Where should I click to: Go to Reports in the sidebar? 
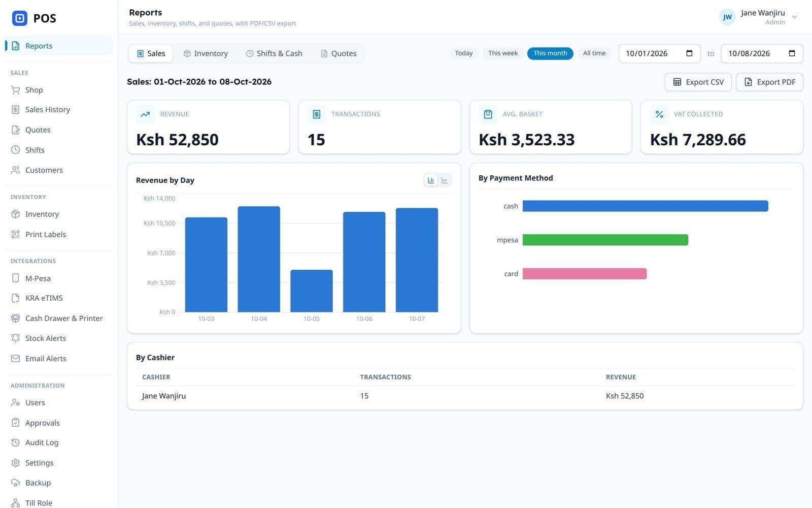59,46
